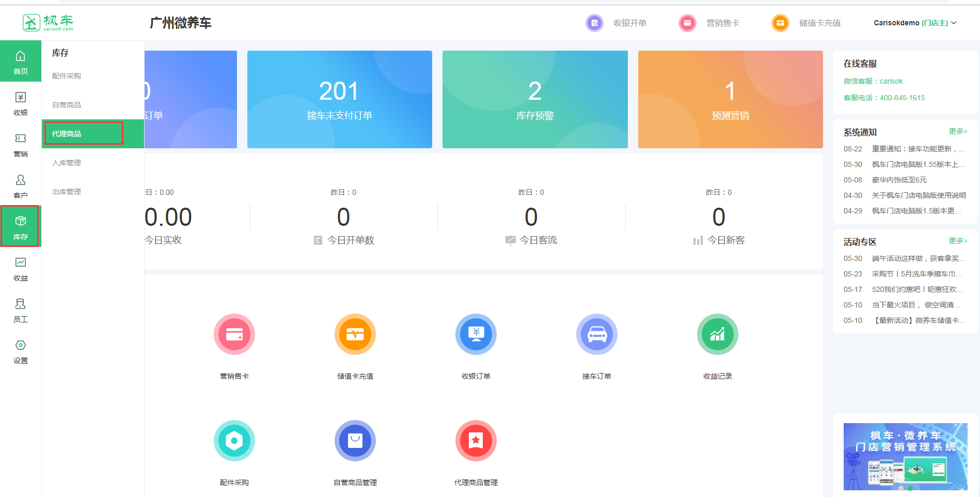Click the 库存预警 green stat card
The height and width of the screenshot is (497, 980).
click(x=535, y=99)
